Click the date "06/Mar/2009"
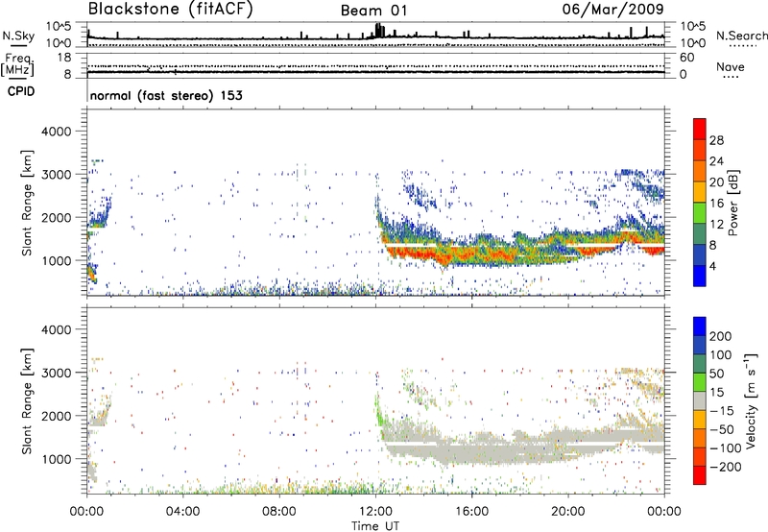768x532 pixels. point(612,10)
